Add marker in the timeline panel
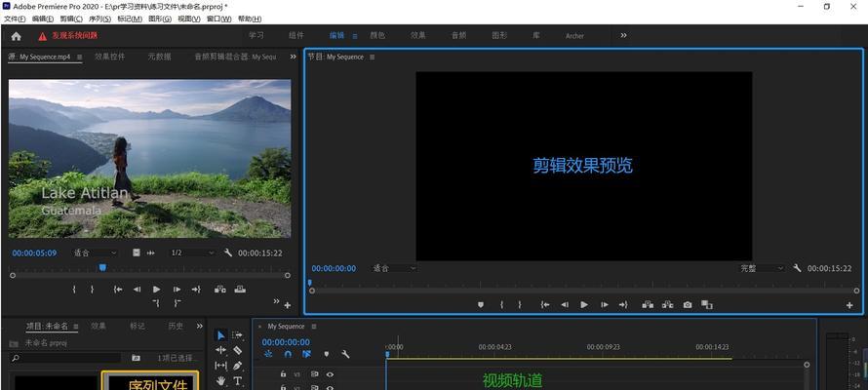The width and height of the screenshot is (868, 390). click(326, 354)
